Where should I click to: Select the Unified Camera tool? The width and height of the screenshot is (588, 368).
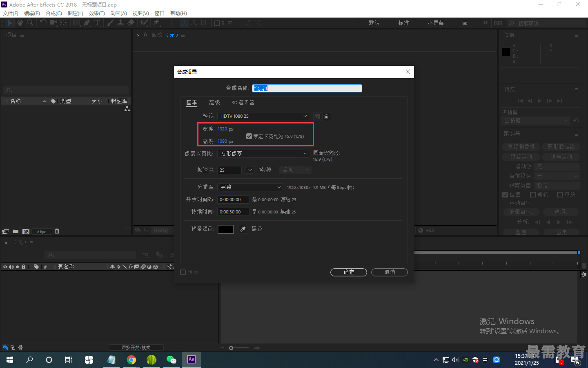53,23
